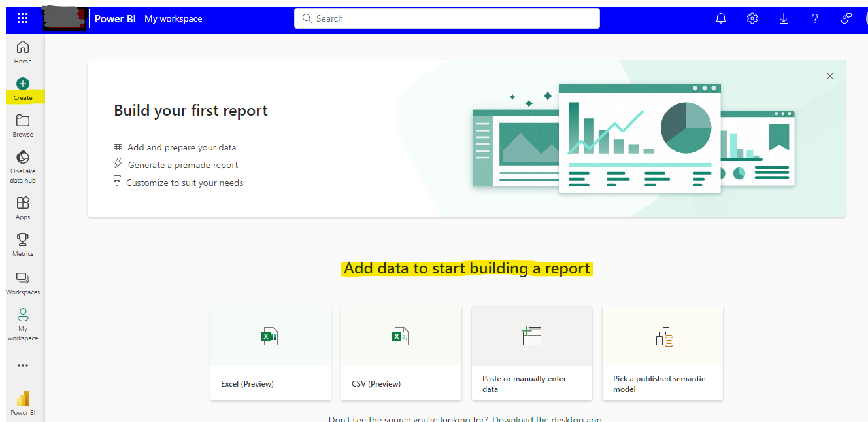Image resolution: width=868 pixels, height=422 pixels.
Task: Click the Build your first report heading
Action: click(191, 111)
